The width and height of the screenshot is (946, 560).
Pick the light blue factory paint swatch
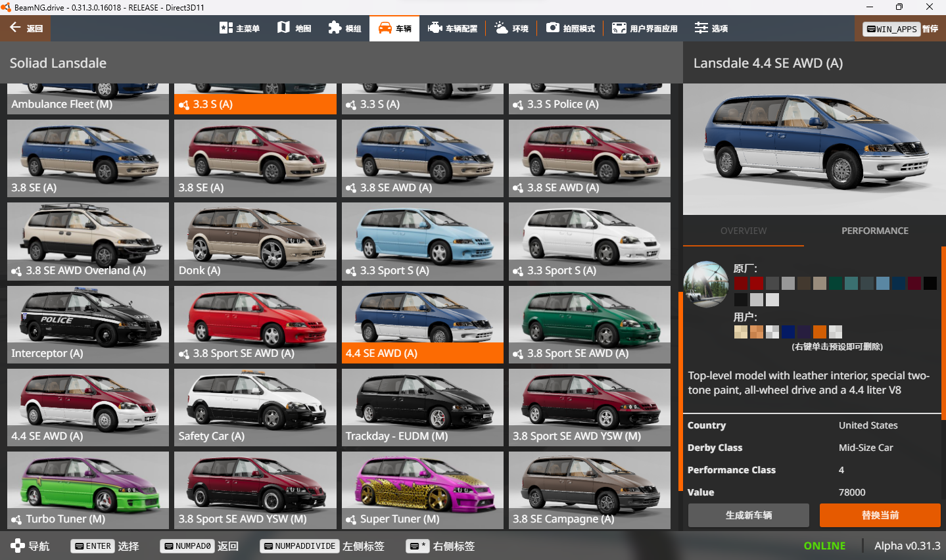tap(883, 283)
